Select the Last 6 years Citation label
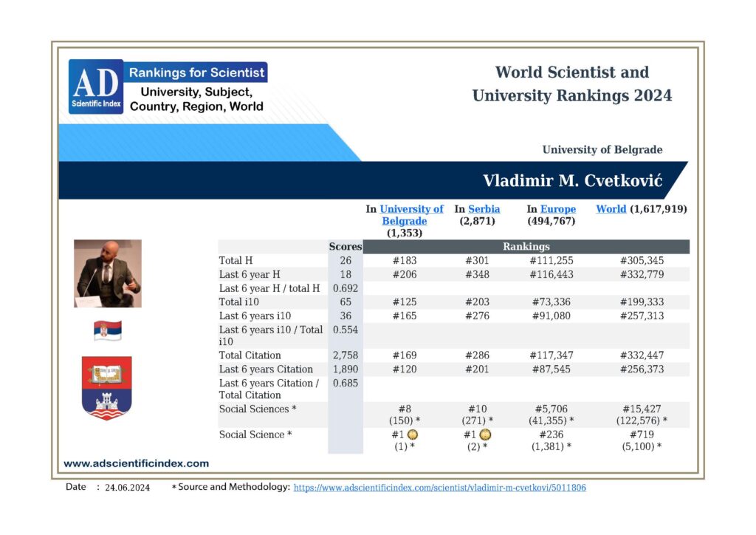This screenshot has width=756, height=535. click(x=266, y=369)
